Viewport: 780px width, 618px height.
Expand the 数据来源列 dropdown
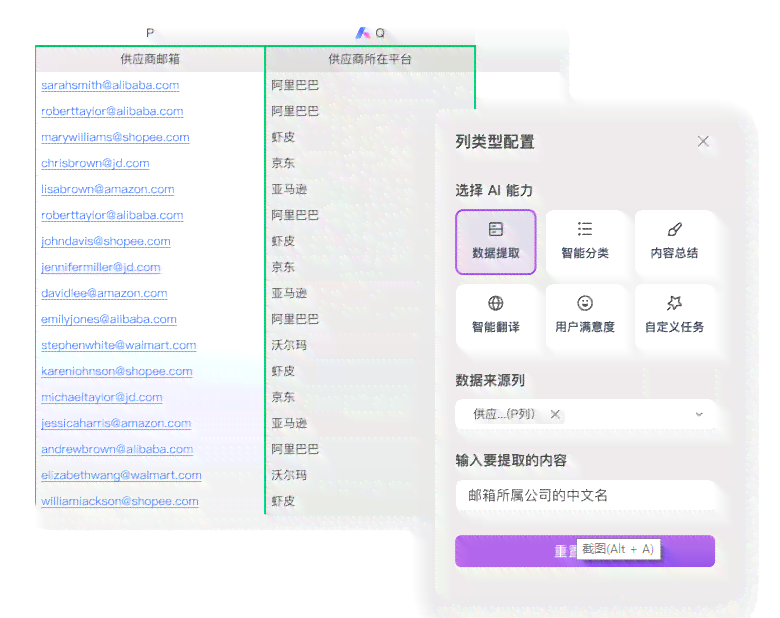(699, 414)
